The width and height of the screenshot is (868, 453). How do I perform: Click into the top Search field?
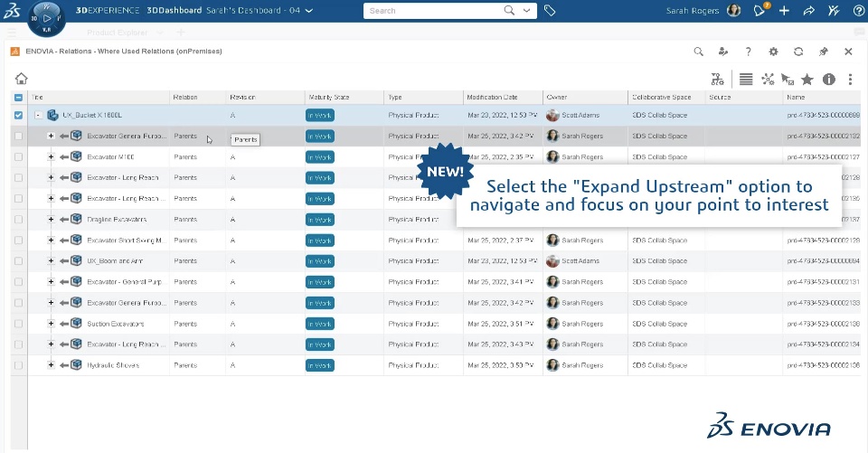pyautogui.click(x=435, y=11)
